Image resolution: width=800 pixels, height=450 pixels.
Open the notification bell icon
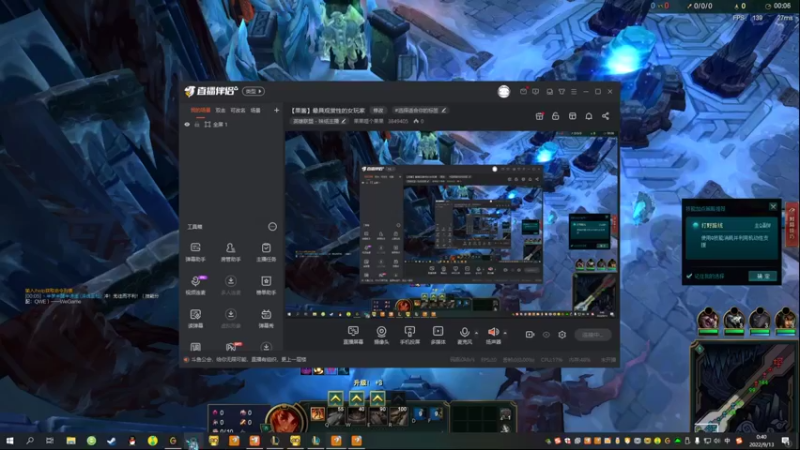[589, 116]
